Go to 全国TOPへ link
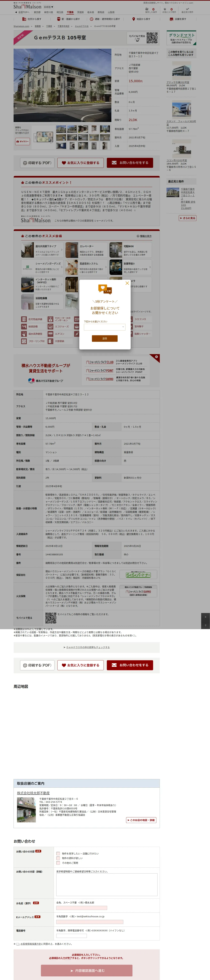This screenshot has width=210, height=980. pyautogui.click(x=22, y=12)
